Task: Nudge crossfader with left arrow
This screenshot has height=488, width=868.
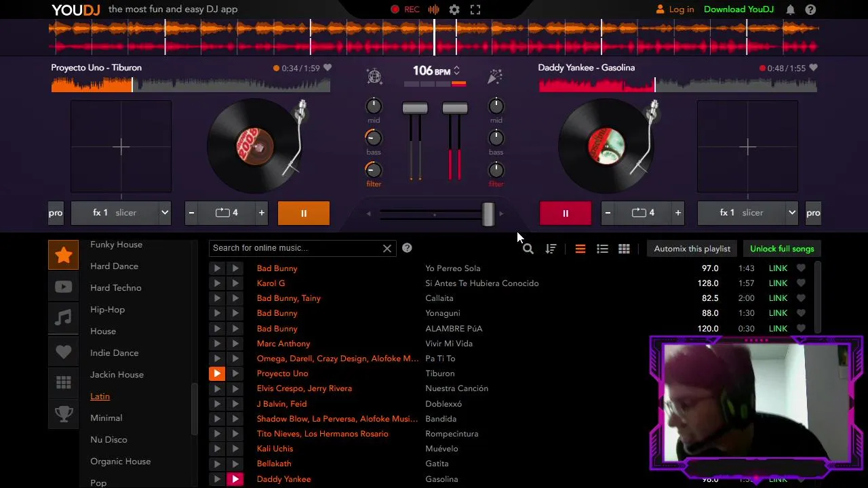Action: tap(369, 214)
